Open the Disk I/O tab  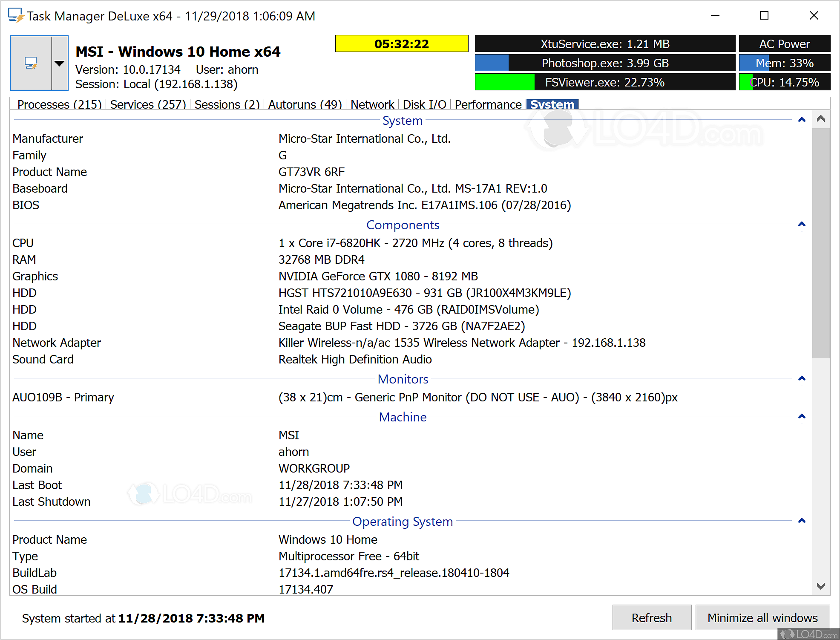(424, 104)
